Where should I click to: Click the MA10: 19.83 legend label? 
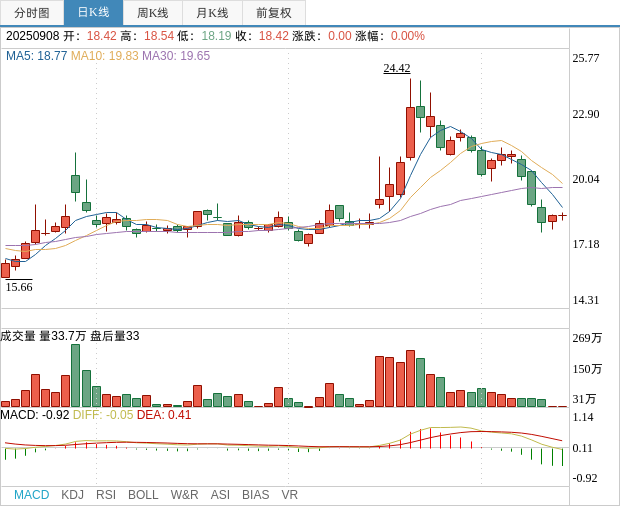pos(104,56)
